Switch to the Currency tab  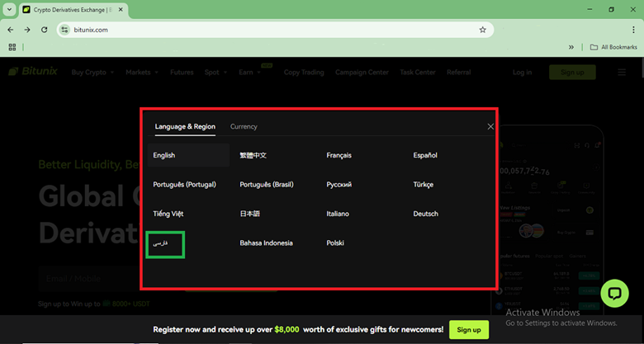(x=244, y=127)
